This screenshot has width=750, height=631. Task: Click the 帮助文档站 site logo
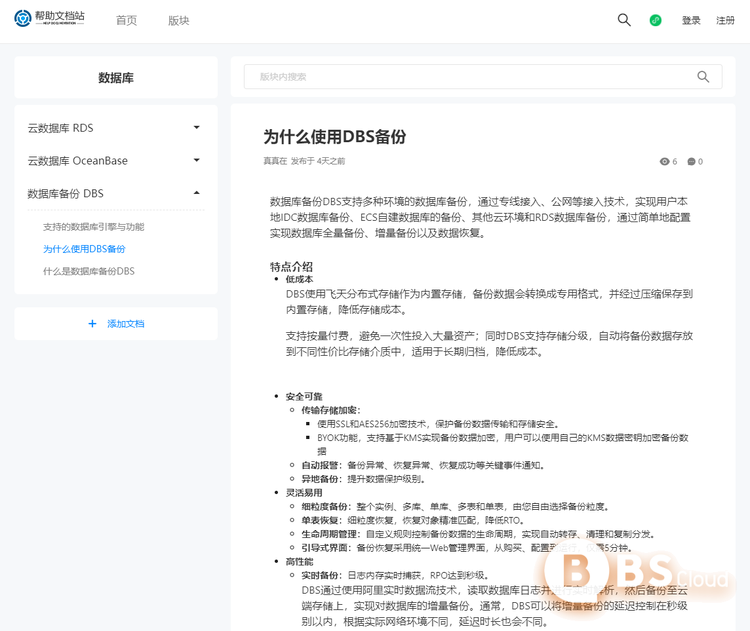(49, 18)
